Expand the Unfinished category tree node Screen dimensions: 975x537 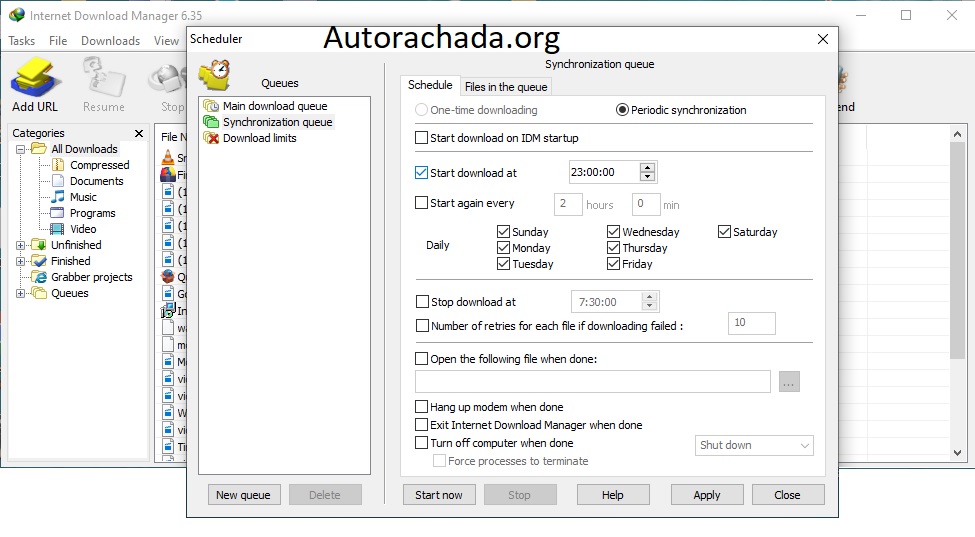21,245
